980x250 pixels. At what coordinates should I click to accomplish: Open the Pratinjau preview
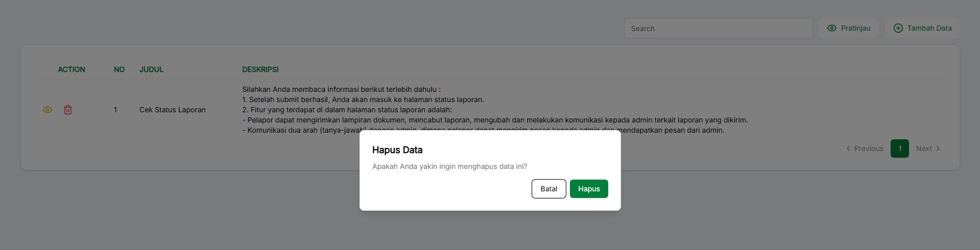point(849,28)
